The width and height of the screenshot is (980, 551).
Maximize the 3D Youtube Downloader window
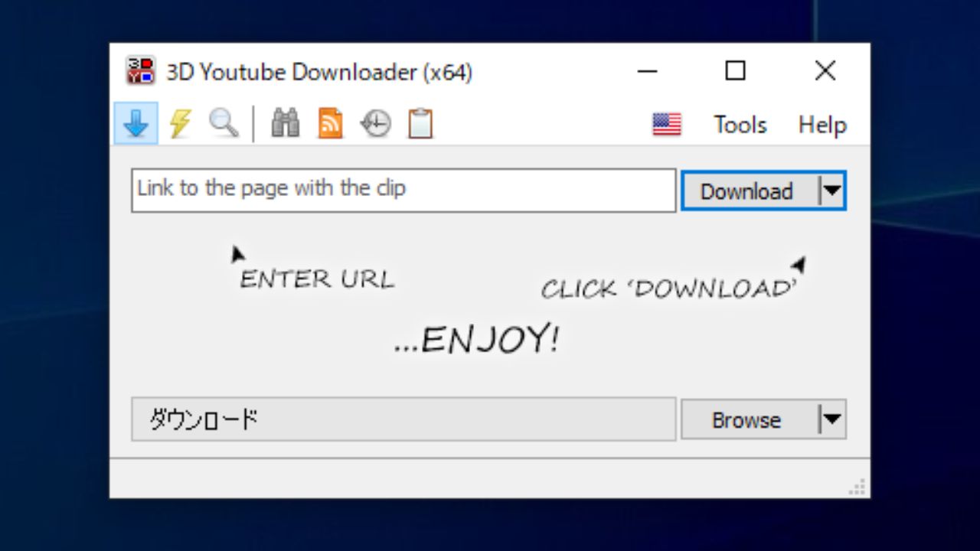click(x=735, y=71)
